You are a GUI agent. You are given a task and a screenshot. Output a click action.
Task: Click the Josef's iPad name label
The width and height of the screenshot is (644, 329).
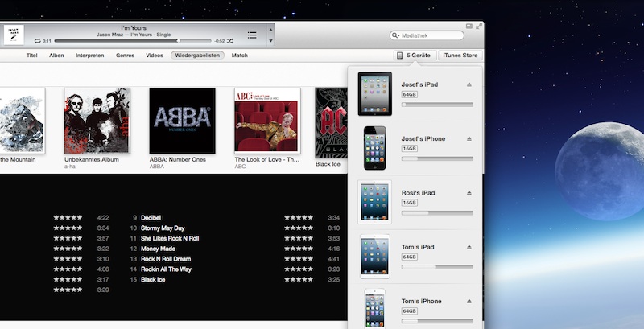click(419, 84)
